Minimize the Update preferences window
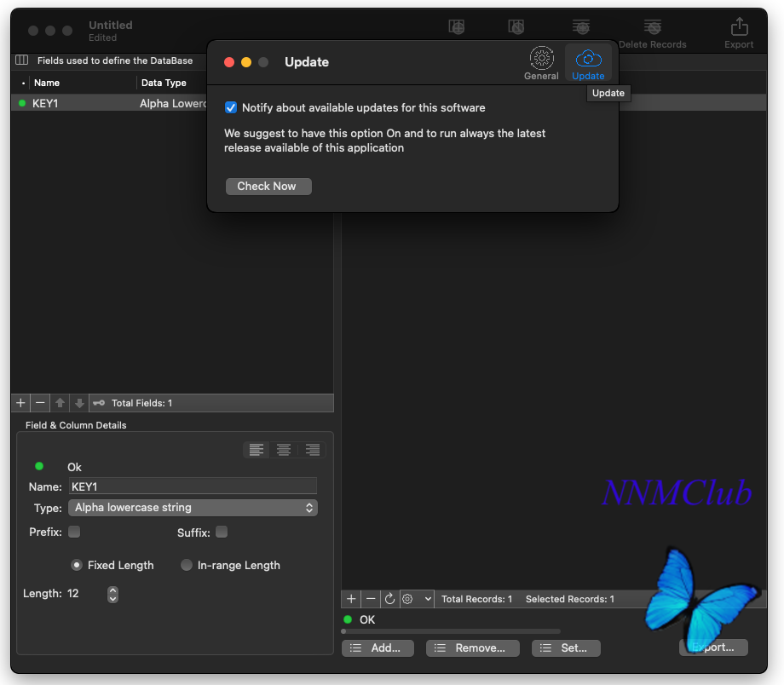784x685 pixels. (246, 62)
